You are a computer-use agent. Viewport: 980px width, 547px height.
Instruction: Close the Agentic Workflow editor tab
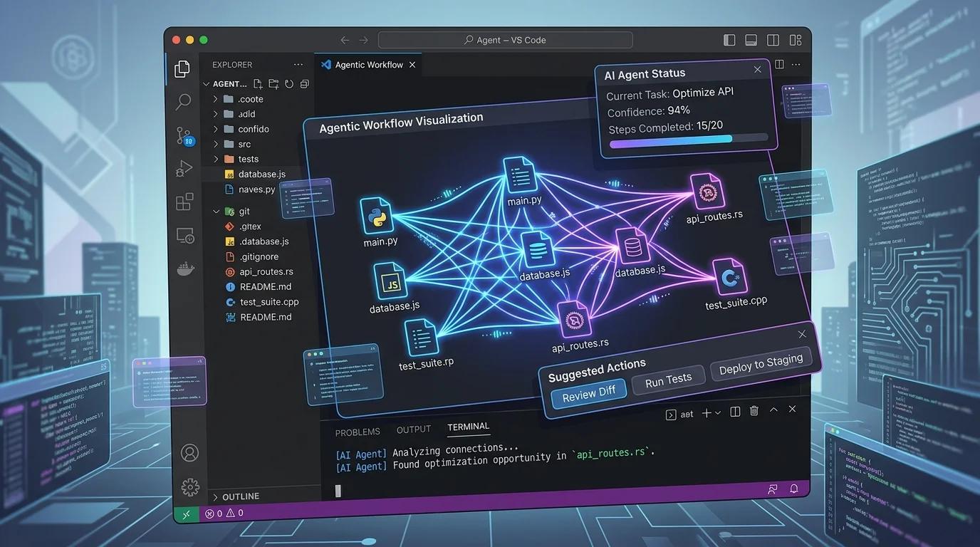pos(412,65)
